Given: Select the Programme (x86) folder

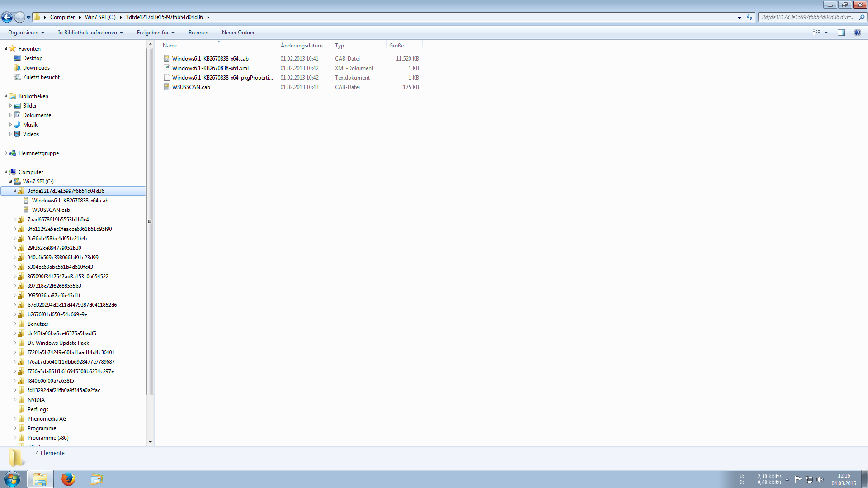Looking at the screenshot, I should 48,438.
